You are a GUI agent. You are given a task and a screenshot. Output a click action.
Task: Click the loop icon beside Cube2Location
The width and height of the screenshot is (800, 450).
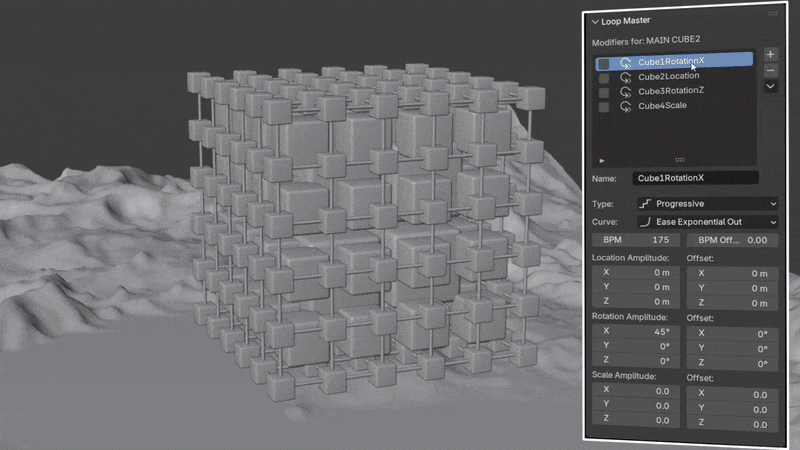(x=626, y=78)
